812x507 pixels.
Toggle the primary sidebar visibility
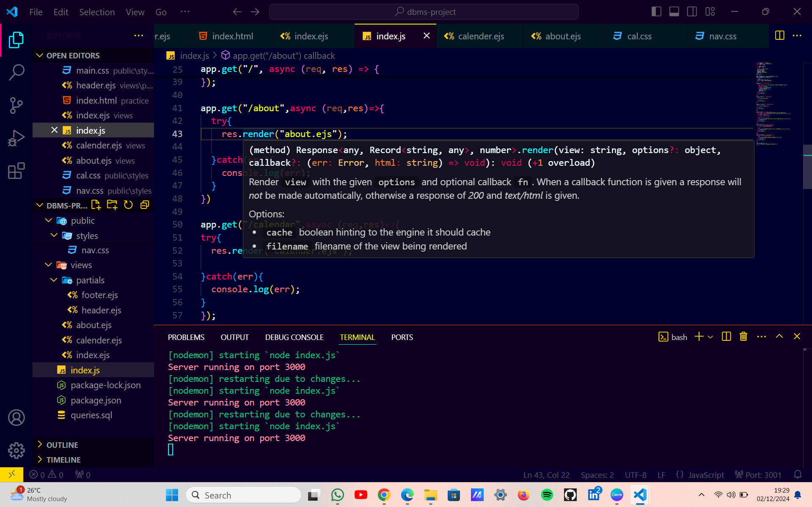coord(656,11)
